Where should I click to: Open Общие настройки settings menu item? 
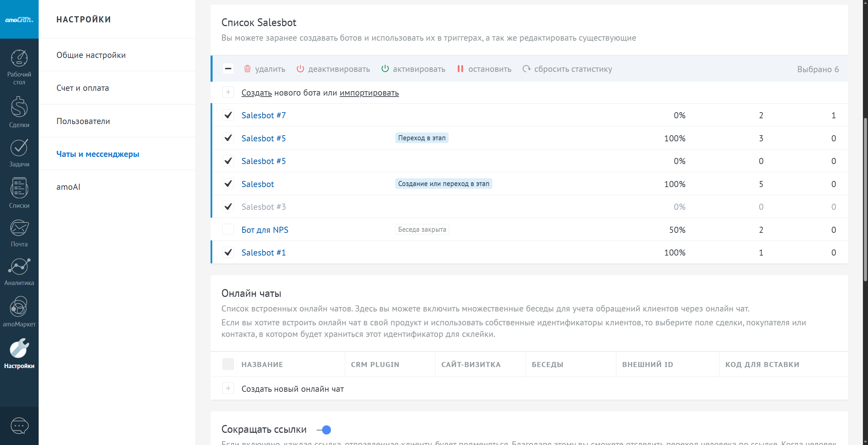[91, 55]
